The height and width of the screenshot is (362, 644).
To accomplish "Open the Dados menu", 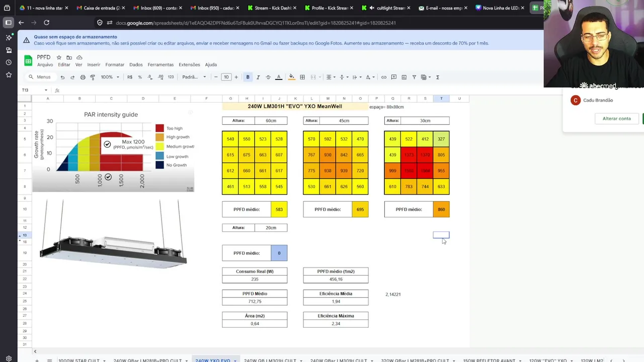I will coord(136,64).
